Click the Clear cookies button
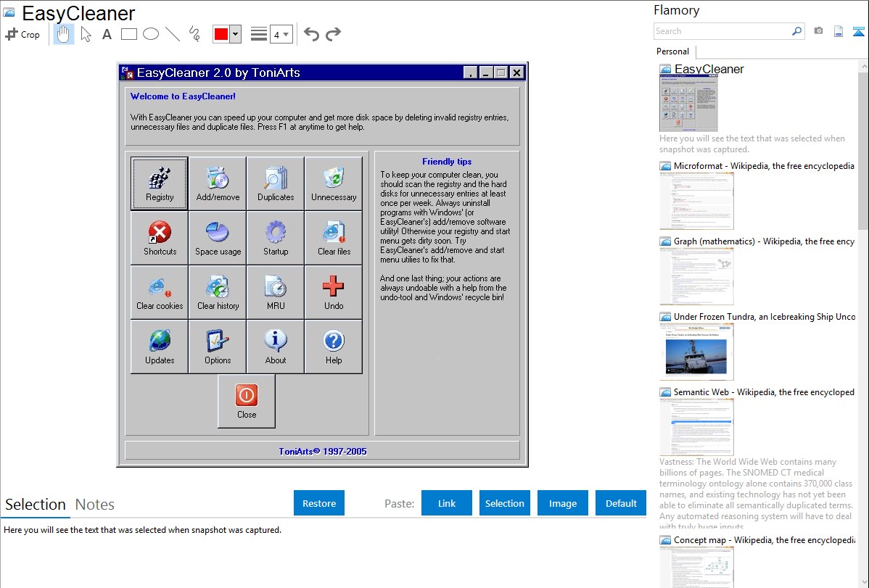 160,292
